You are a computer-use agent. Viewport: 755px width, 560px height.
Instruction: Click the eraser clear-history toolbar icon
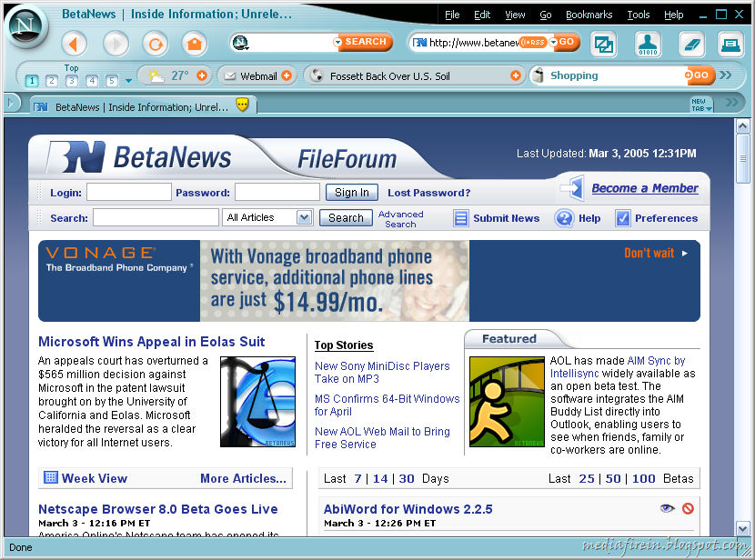[x=692, y=43]
